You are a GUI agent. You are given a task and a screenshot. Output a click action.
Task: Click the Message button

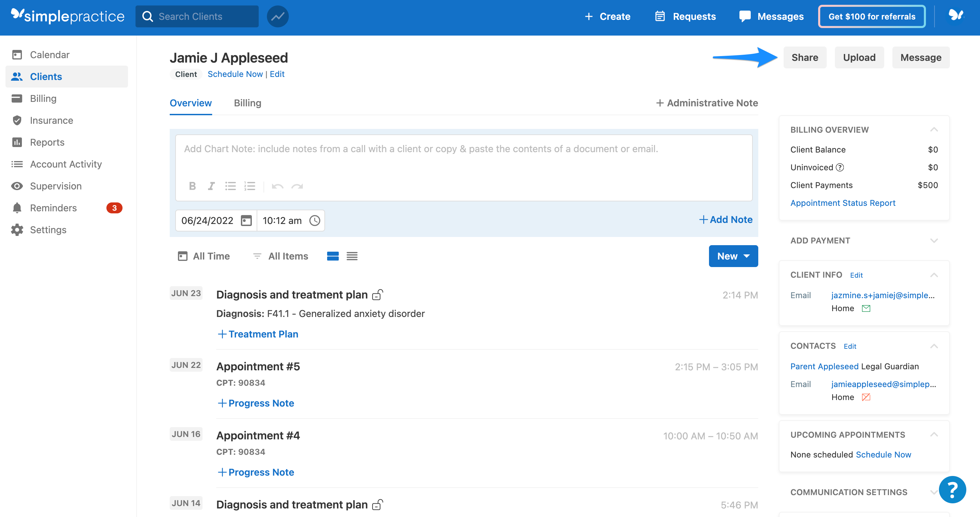(921, 57)
